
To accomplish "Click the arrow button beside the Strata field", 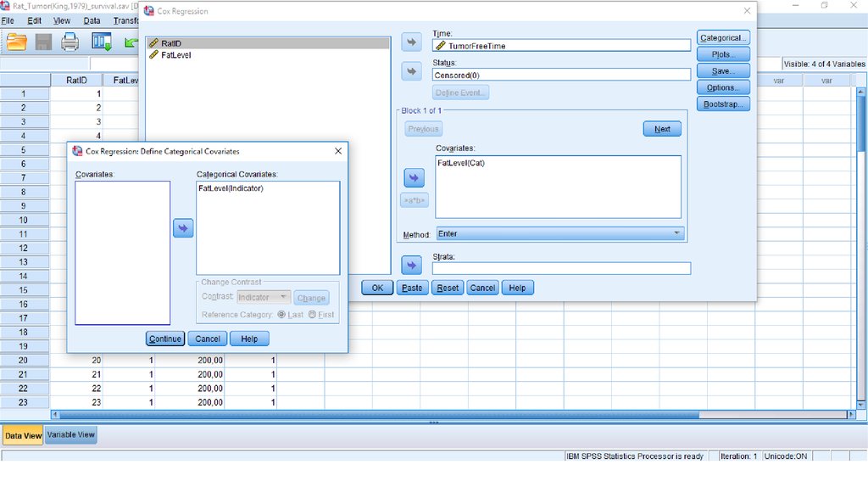I will coord(411,266).
